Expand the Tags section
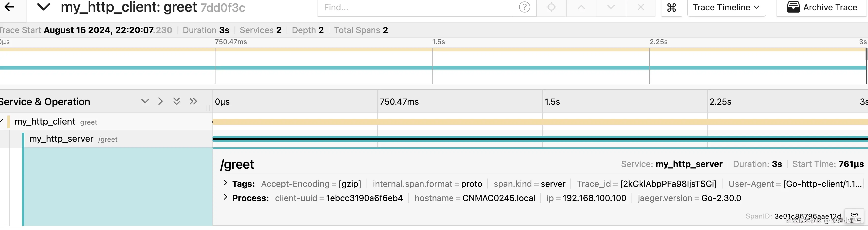The image size is (868, 230). pos(225,183)
